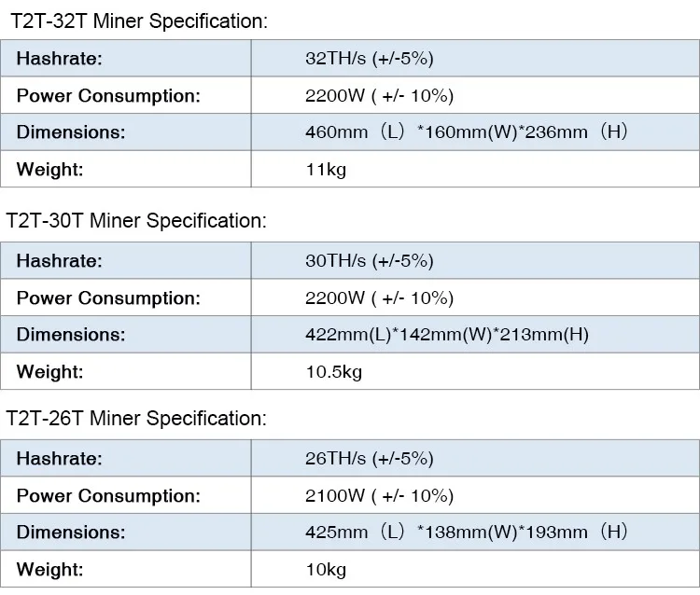700x595 pixels.
Task: Click Weight label in T2T-32T table
Action: click(x=49, y=169)
